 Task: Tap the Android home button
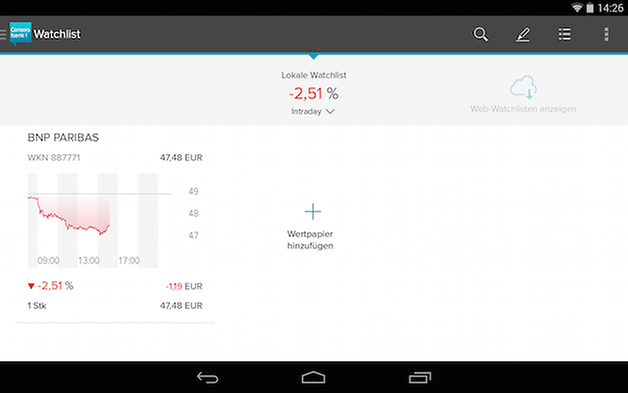313,377
